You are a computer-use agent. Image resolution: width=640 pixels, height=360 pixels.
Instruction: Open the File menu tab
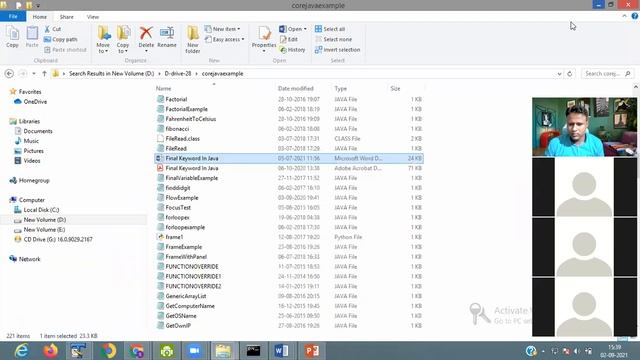13,17
